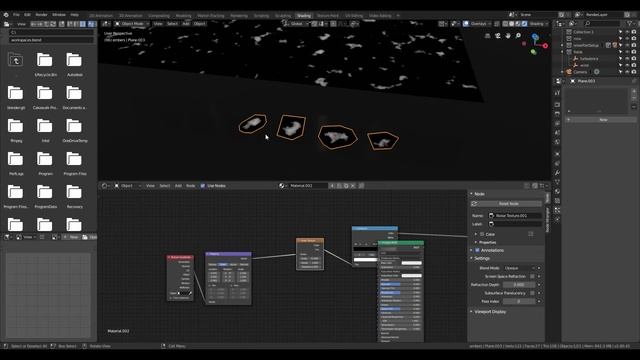Expand the Camera row in the outliner
This screenshot has height=360, width=640.
point(562,72)
